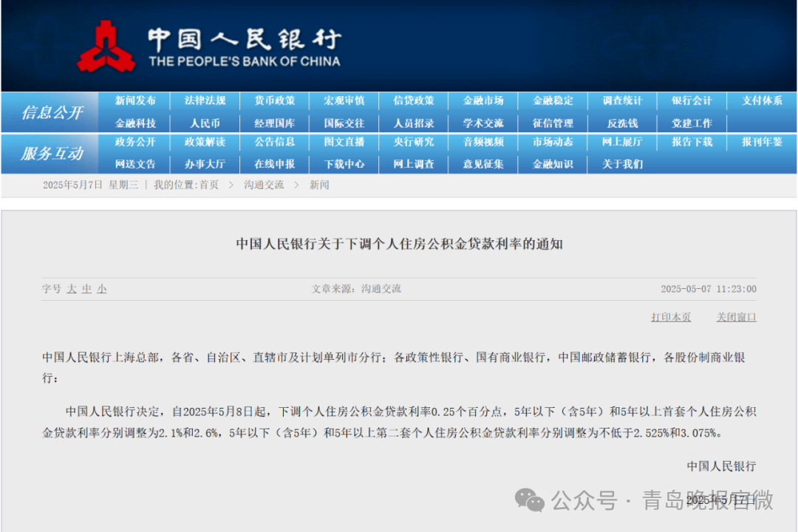
Task: Open the 党建工作 page
Action: (692, 123)
